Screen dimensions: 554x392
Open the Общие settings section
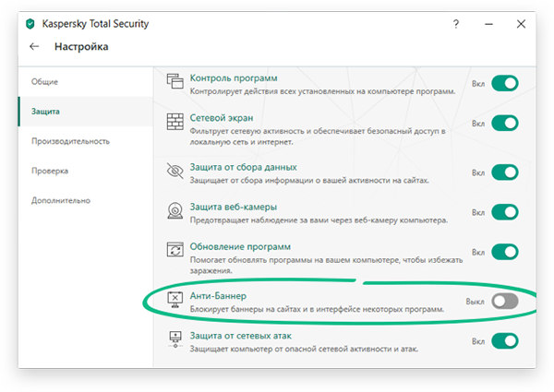click(x=44, y=82)
